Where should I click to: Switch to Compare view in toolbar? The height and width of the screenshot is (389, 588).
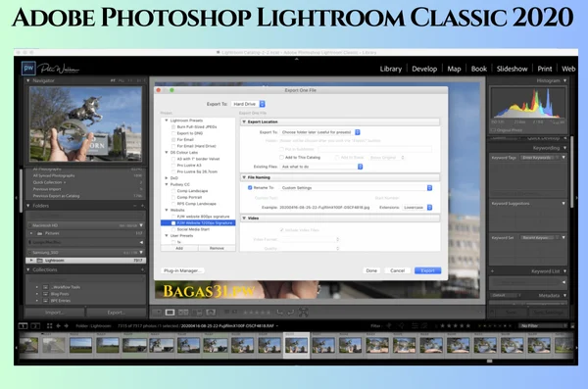(183, 313)
